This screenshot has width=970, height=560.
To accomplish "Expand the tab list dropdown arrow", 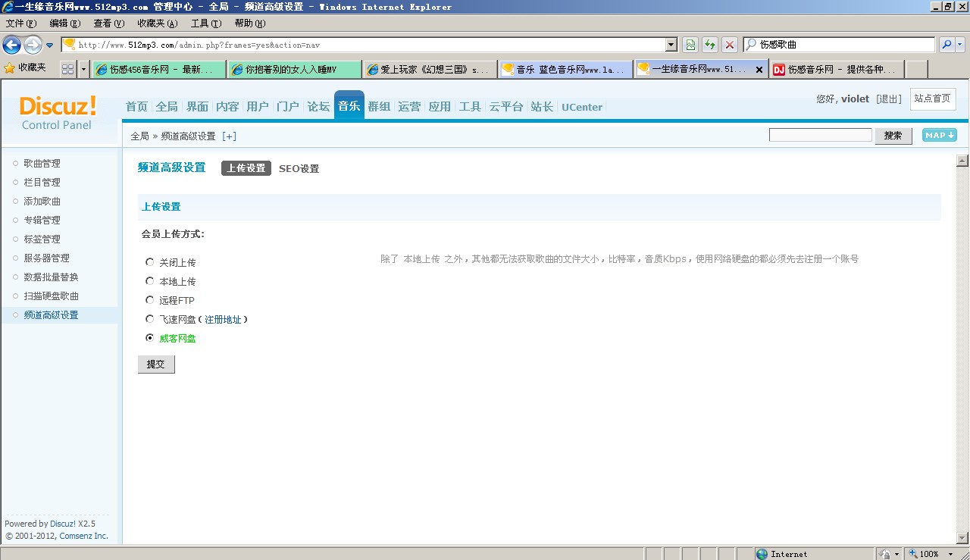I will point(83,69).
